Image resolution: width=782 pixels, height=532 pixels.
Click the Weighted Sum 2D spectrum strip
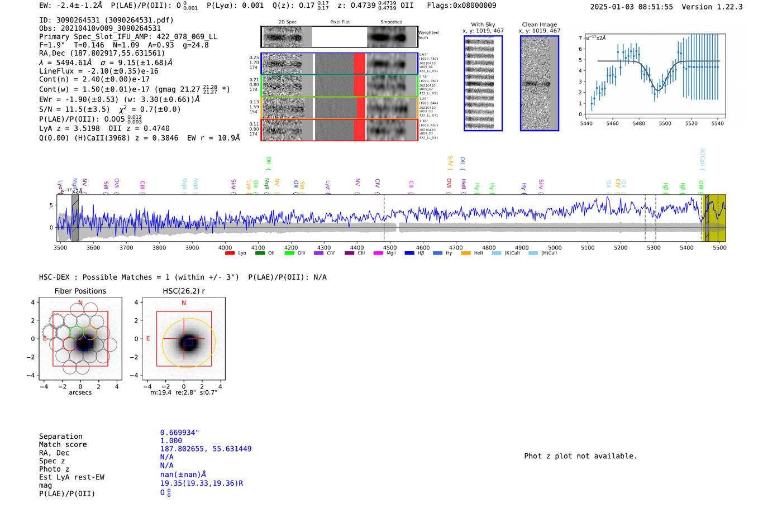click(340, 37)
